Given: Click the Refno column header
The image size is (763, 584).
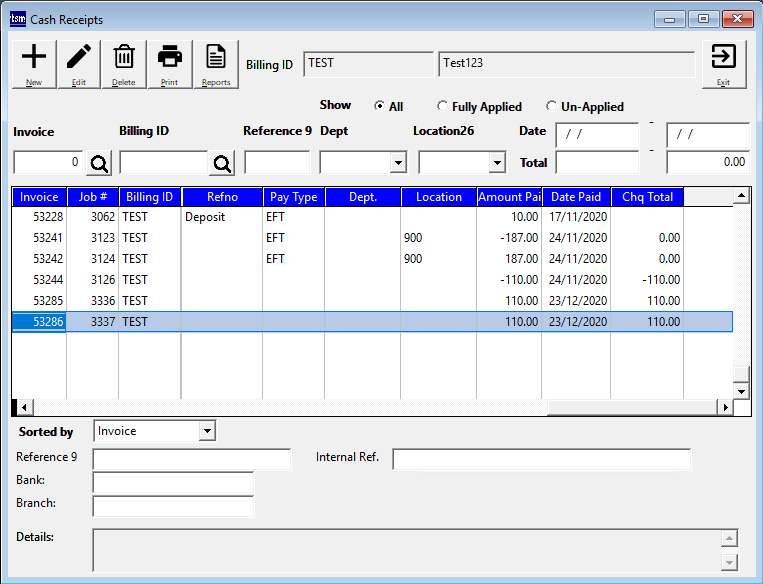Looking at the screenshot, I should click(222, 197).
